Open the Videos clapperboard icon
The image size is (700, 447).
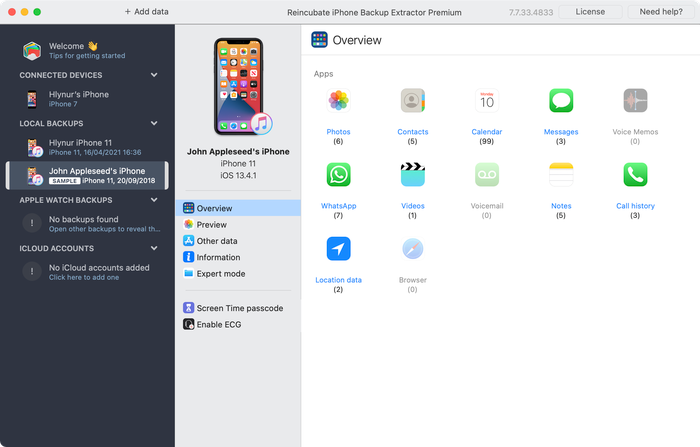point(412,175)
